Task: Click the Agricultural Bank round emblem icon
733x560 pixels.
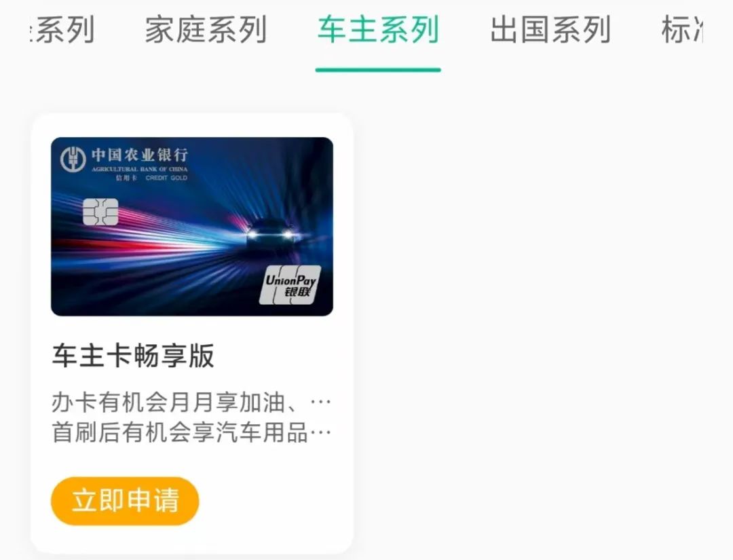Action: coord(73,158)
